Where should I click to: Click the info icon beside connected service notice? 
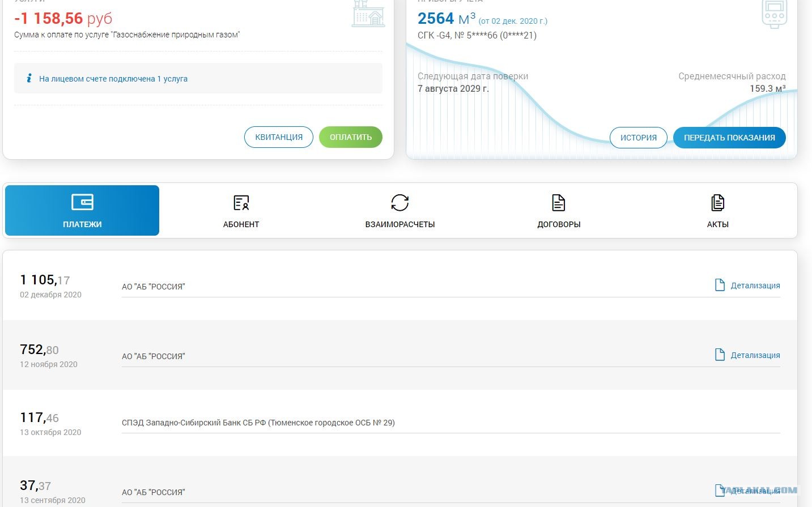coord(29,78)
